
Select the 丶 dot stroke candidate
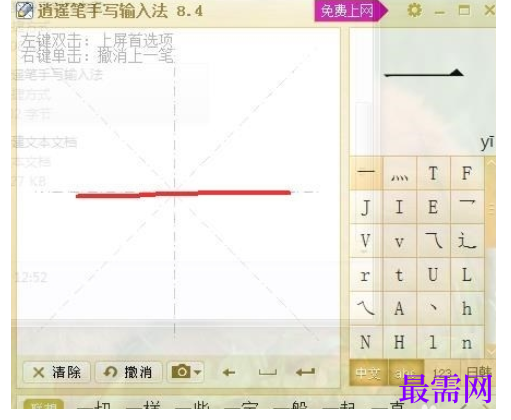[x=433, y=309]
